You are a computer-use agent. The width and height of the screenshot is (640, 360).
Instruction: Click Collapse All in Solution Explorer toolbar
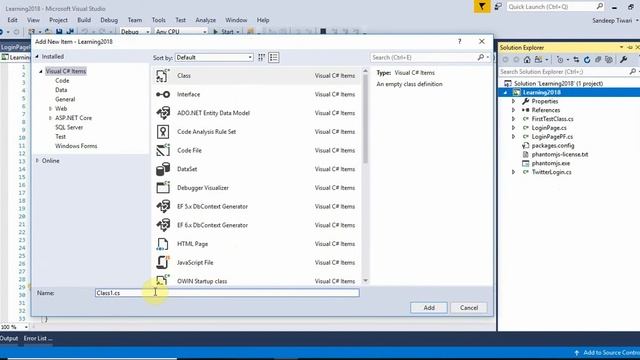598,60
